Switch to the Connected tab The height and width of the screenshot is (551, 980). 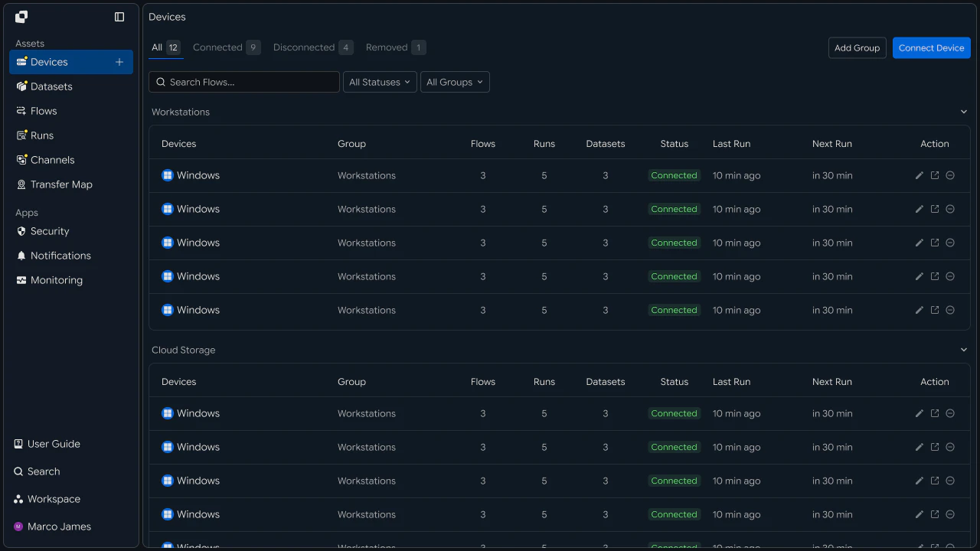coord(227,47)
